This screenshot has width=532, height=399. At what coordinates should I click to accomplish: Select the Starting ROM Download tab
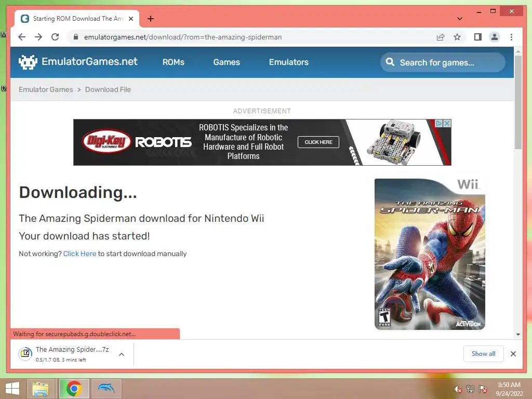point(77,19)
